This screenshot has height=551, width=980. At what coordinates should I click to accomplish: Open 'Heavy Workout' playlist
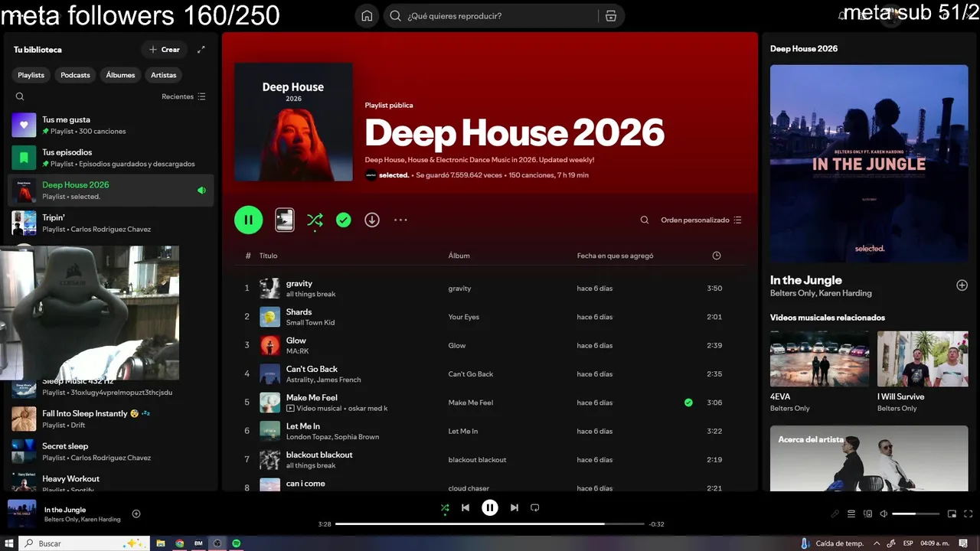click(x=111, y=482)
